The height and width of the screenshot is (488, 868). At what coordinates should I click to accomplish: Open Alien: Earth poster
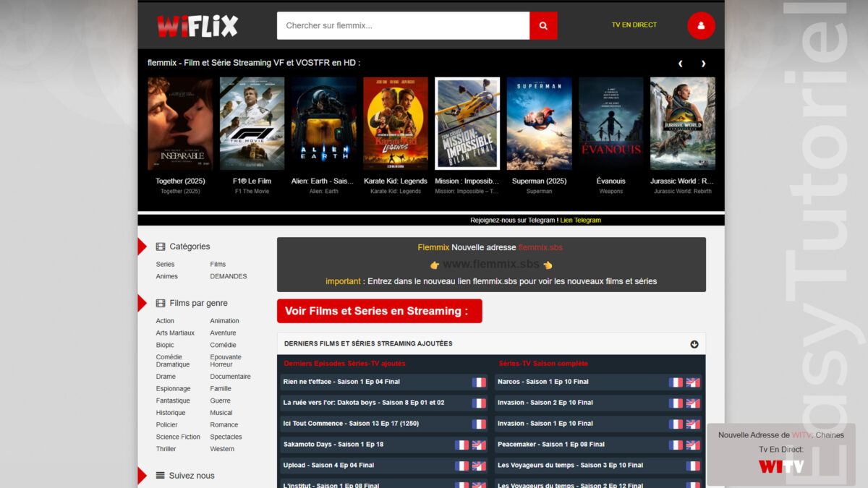[323, 124]
